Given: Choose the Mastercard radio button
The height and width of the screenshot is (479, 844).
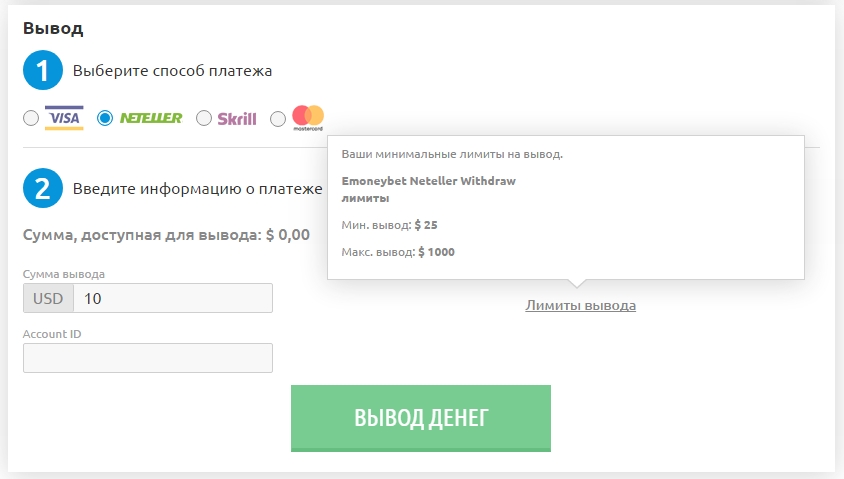Looking at the screenshot, I should coord(278,118).
